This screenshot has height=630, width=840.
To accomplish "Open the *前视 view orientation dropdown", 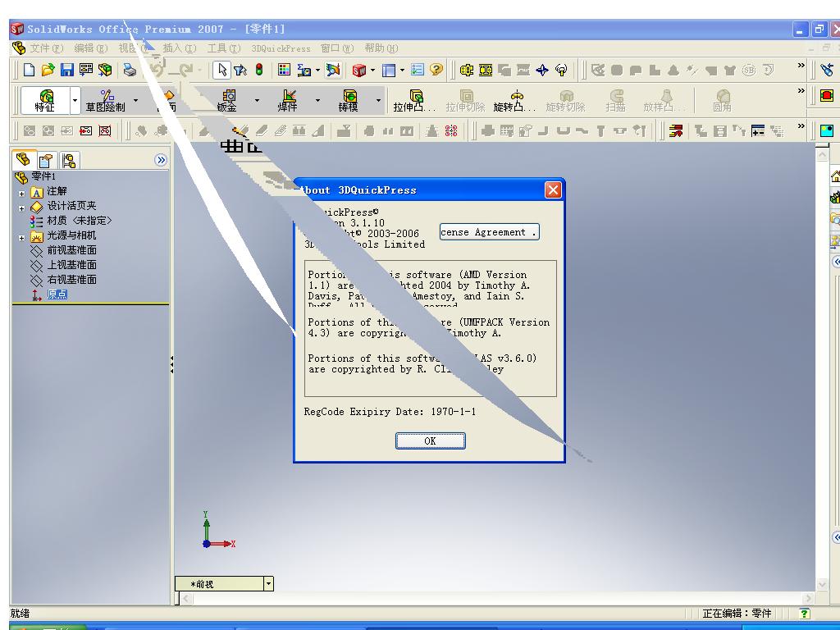I will click(268, 583).
